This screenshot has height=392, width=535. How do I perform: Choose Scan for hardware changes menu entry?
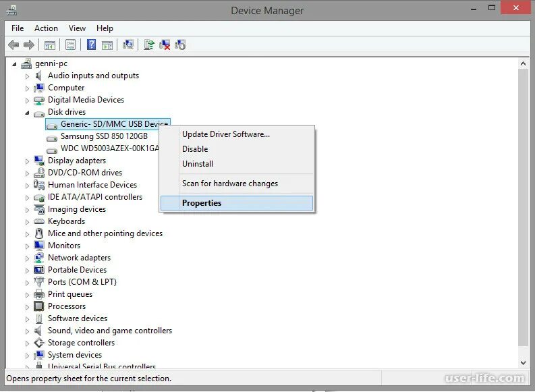click(x=237, y=184)
